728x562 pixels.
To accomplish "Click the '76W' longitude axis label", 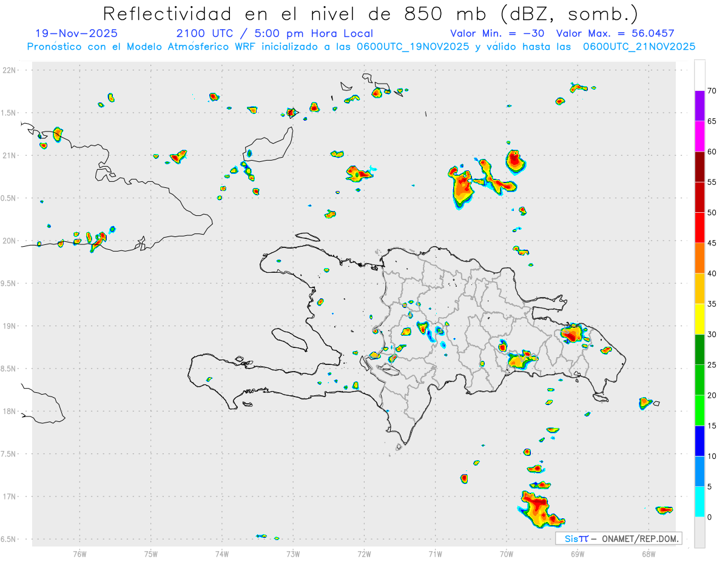I will point(79,554).
